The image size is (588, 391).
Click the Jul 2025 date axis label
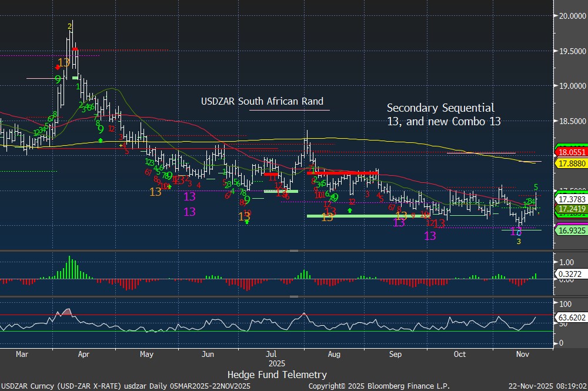[x=271, y=359]
